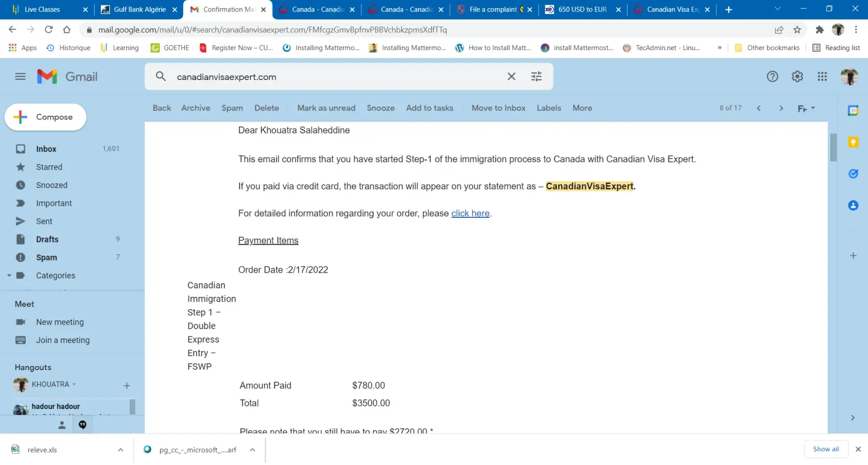
Task: Open KHOUATRA Hangouts status dropdown
Action: 74,385
